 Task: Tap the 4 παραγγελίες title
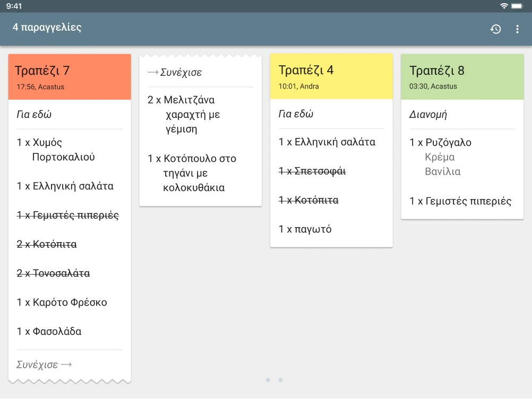[x=47, y=27]
